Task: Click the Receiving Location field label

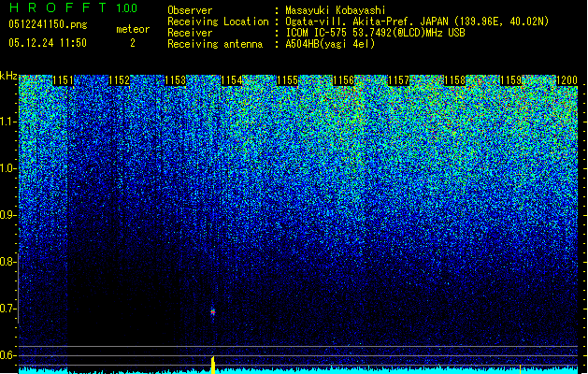Action: point(218,22)
